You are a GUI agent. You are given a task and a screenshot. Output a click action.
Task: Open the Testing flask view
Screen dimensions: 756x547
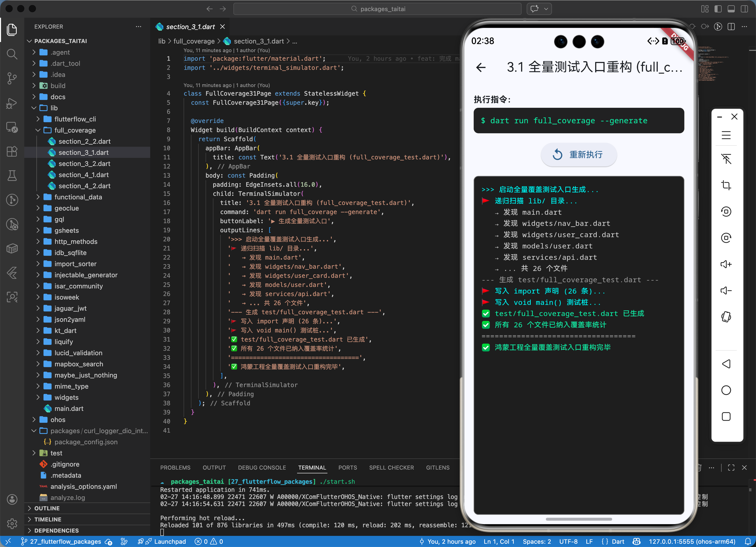12,175
